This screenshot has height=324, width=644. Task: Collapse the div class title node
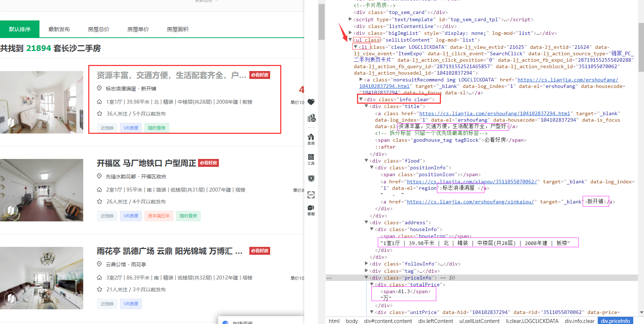pyautogui.click(x=366, y=106)
